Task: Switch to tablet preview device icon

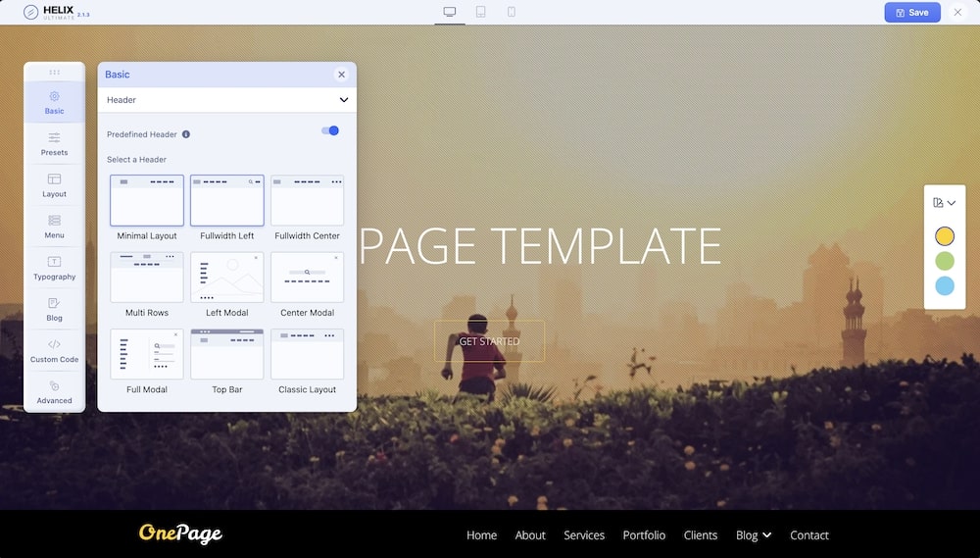Action: pos(480,12)
